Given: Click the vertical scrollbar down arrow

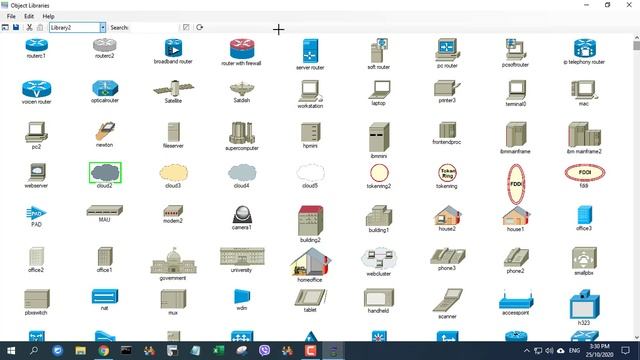Looking at the screenshot, I should 636,338.
